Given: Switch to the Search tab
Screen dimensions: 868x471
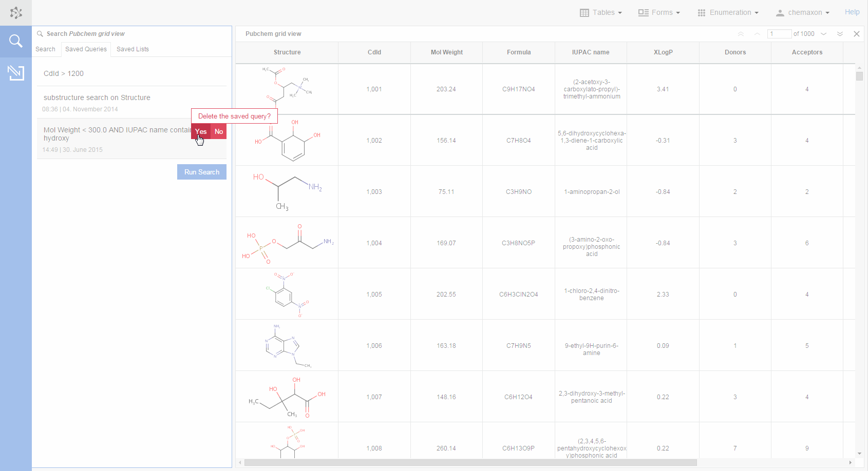Looking at the screenshot, I should click(46, 49).
